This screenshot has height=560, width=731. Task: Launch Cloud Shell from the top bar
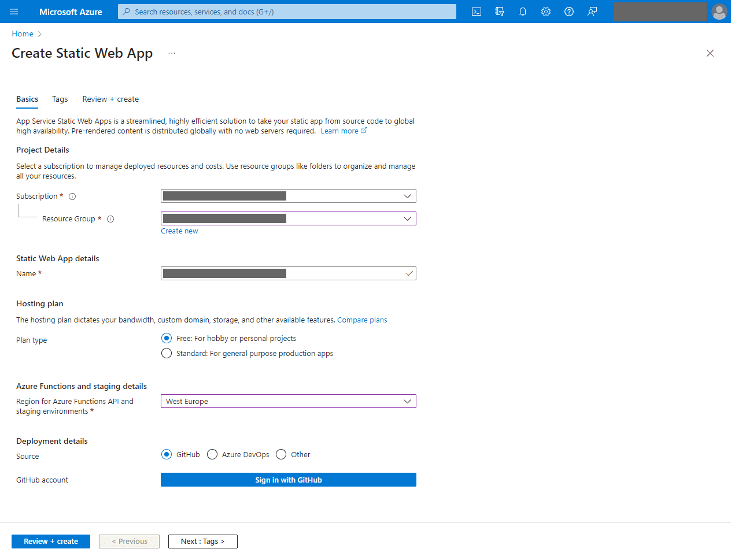477,12
